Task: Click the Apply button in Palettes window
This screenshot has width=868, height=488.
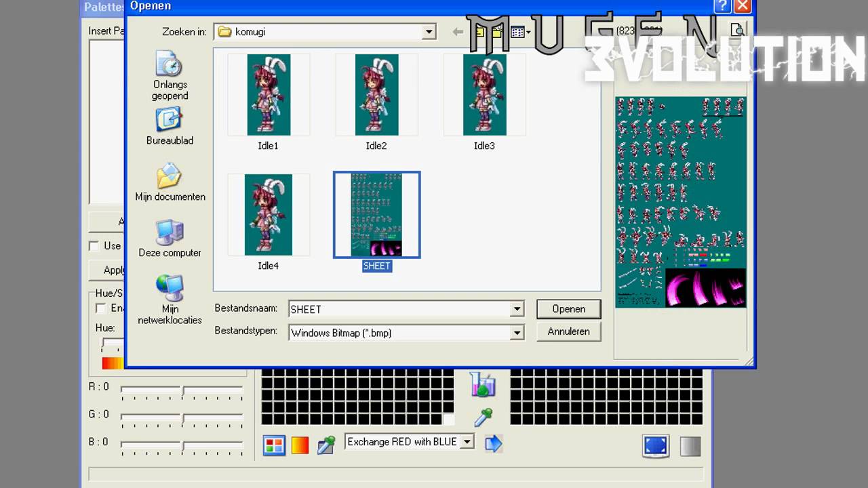Action: [108, 270]
